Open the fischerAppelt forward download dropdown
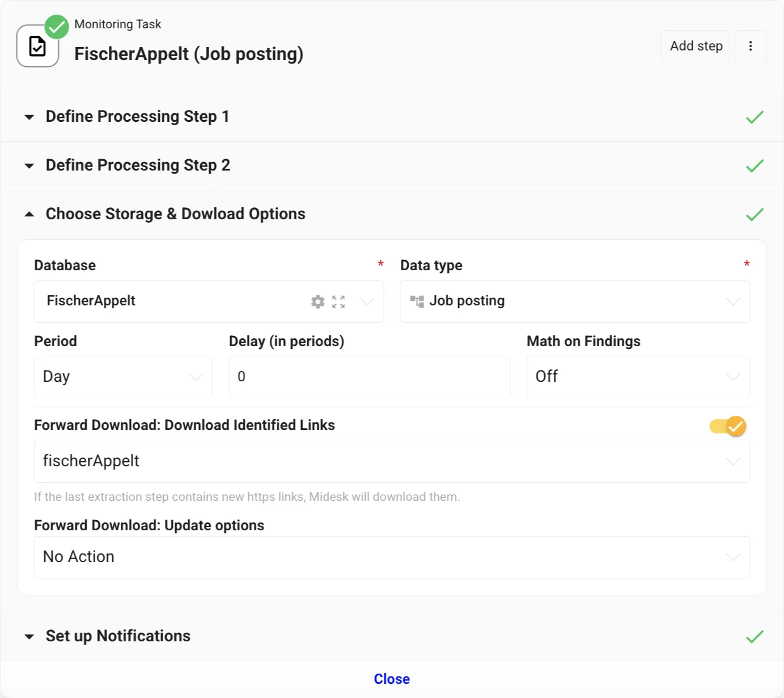The height and width of the screenshot is (698, 784). (392, 461)
